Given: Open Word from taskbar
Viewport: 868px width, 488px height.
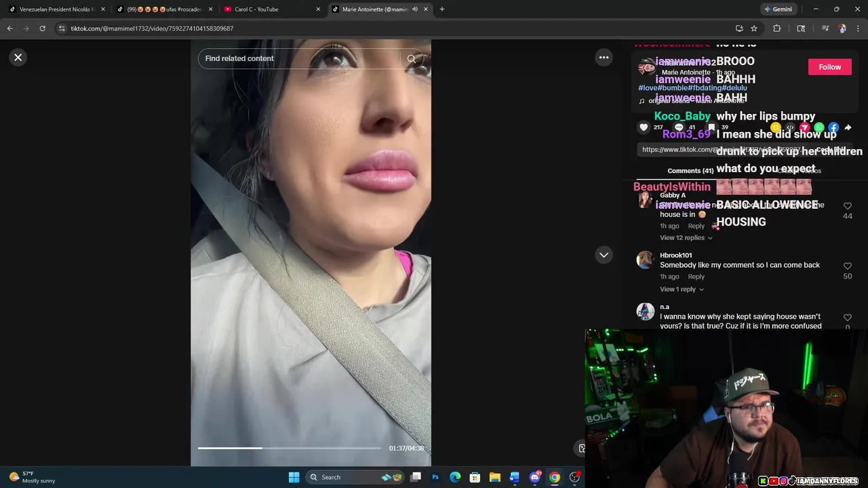Looking at the screenshot, I should (515, 477).
